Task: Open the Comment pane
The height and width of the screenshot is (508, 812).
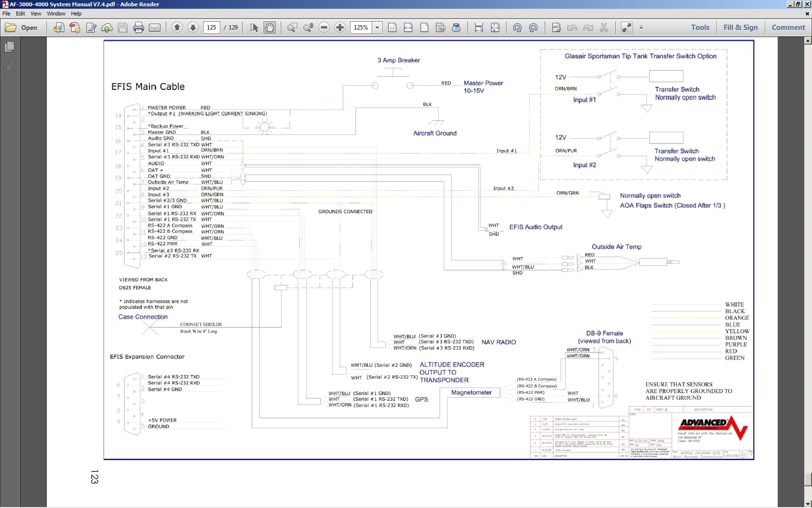Action: 788,28
